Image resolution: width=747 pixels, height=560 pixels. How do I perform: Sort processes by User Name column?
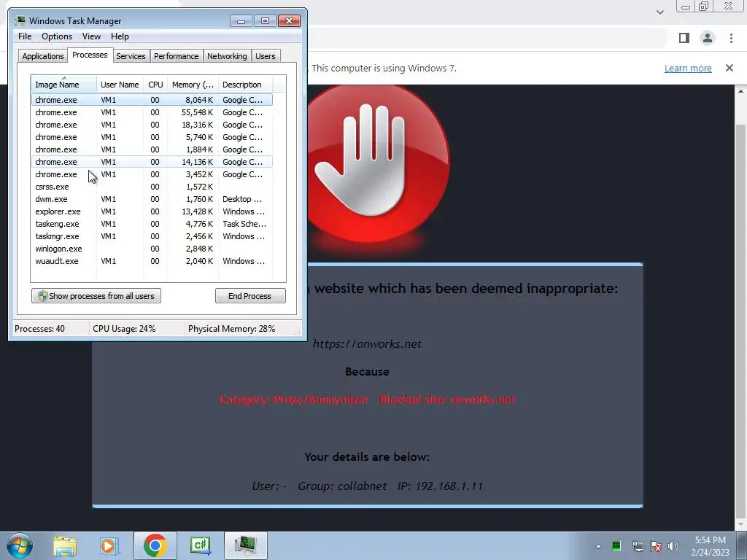[x=120, y=85]
